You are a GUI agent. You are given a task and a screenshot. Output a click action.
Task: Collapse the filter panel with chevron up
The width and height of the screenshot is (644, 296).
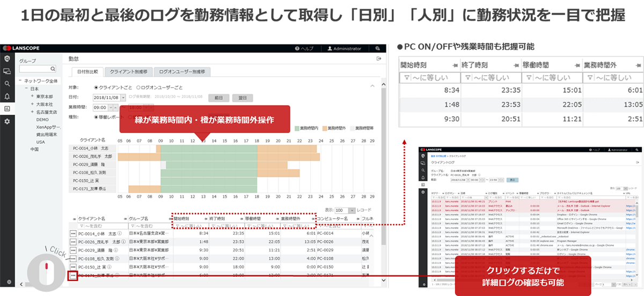(x=373, y=85)
